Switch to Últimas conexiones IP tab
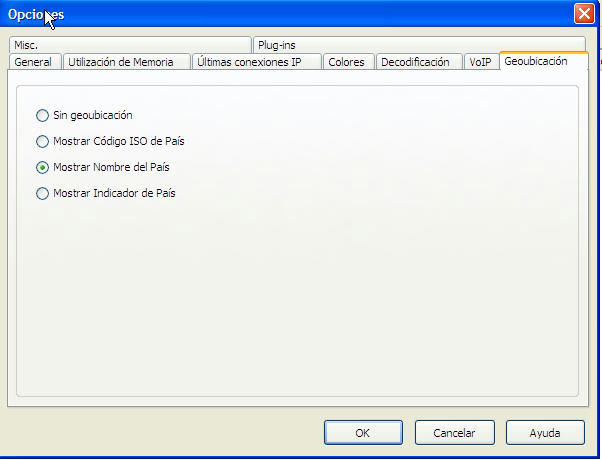Viewport: 602px width, 460px height. 256,62
